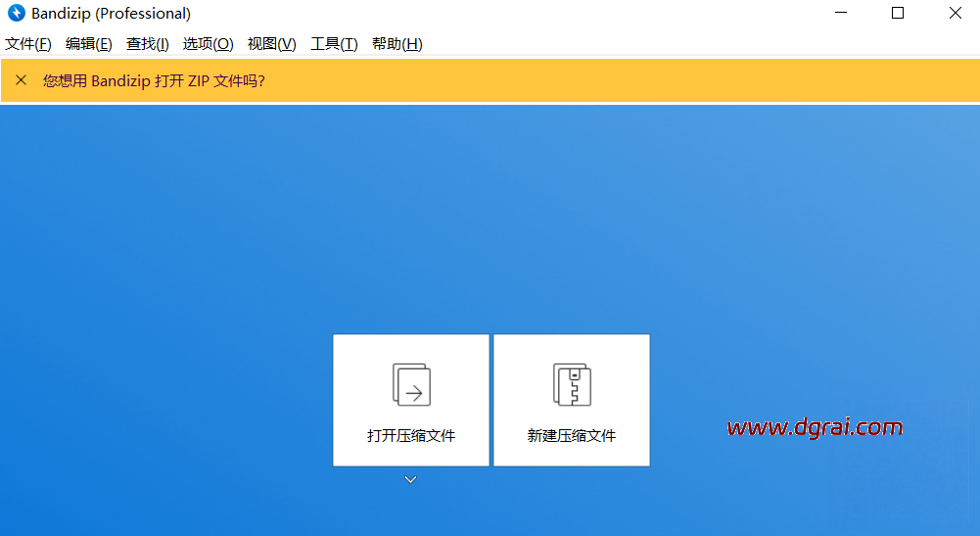This screenshot has width=980, height=536.
Task: Click the 打开压缩文件 tile button
Action: [410, 400]
